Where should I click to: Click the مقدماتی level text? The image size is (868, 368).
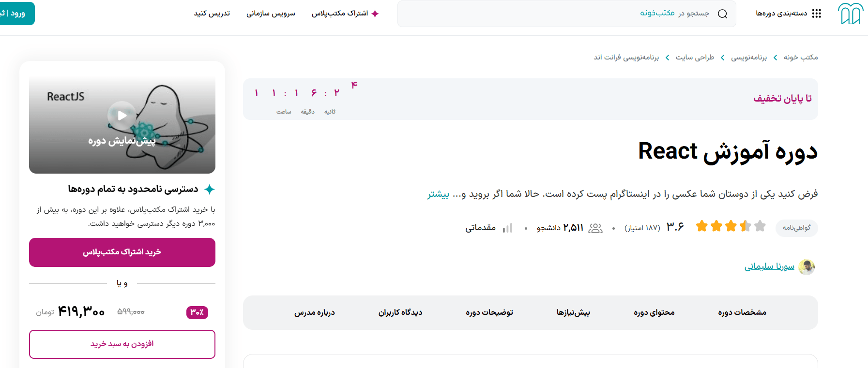(481, 228)
